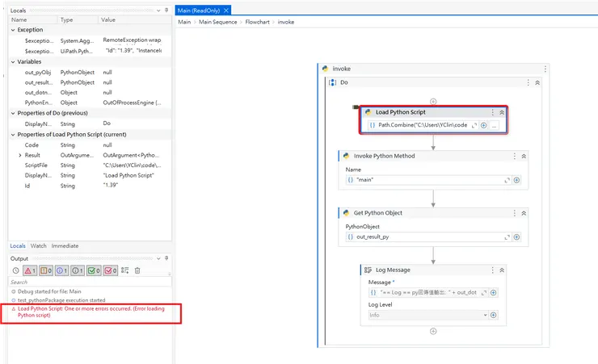Click plus button beside out_result_py field
Viewport: 598px width, 364px height.
tap(516, 237)
